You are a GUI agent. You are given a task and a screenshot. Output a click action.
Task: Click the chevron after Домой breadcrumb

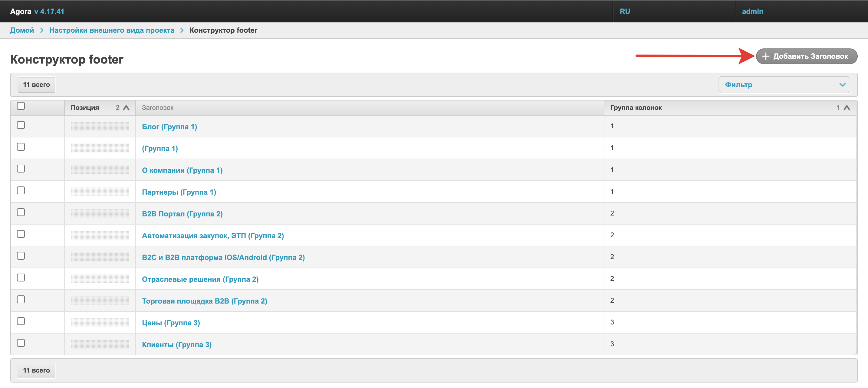pyautogui.click(x=42, y=30)
